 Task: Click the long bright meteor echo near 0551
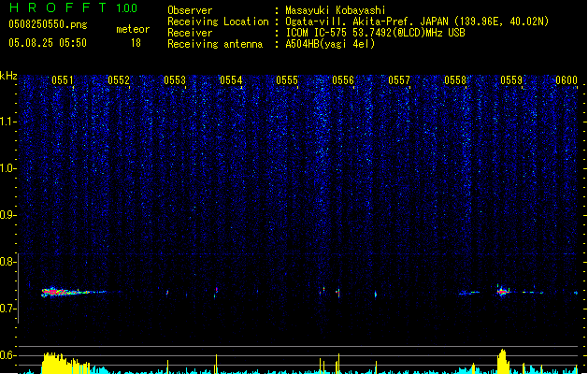pos(73,292)
